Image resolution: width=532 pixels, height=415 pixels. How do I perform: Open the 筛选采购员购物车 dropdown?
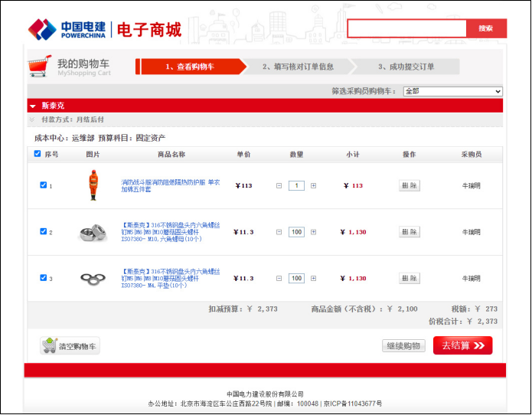[x=452, y=91]
